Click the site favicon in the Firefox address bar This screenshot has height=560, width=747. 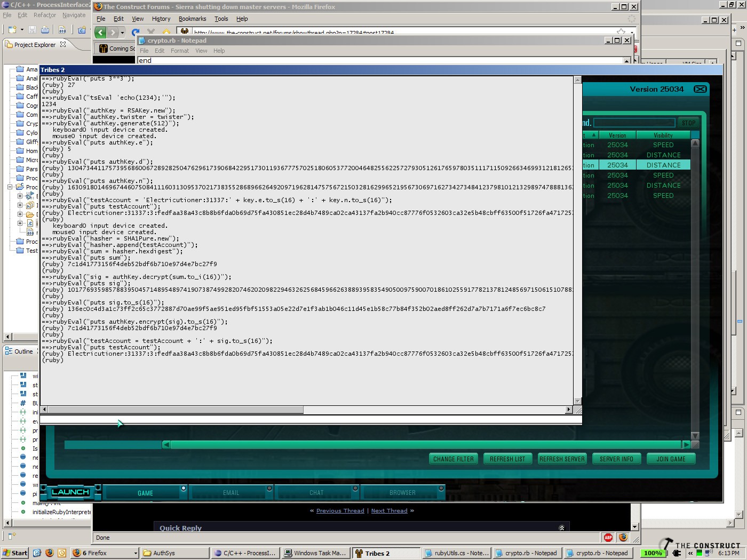pyautogui.click(x=184, y=32)
